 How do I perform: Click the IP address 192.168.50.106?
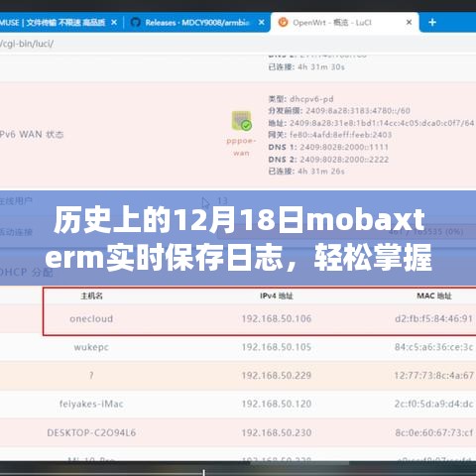pos(277,318)
